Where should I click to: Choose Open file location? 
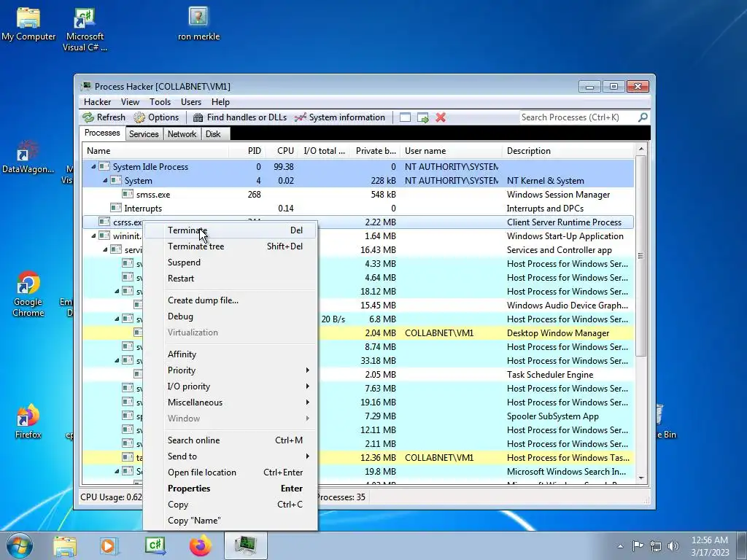click(x=231, y=472)
